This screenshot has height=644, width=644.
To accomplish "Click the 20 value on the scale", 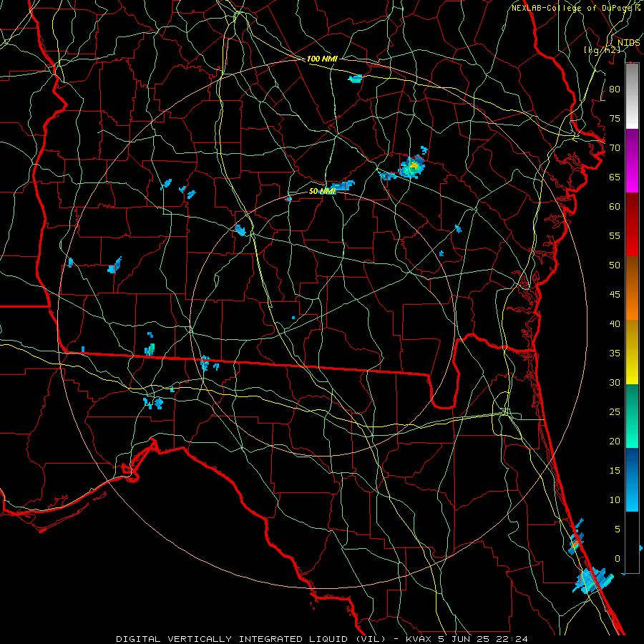I will pyautogui.click(x=615, y=441).
